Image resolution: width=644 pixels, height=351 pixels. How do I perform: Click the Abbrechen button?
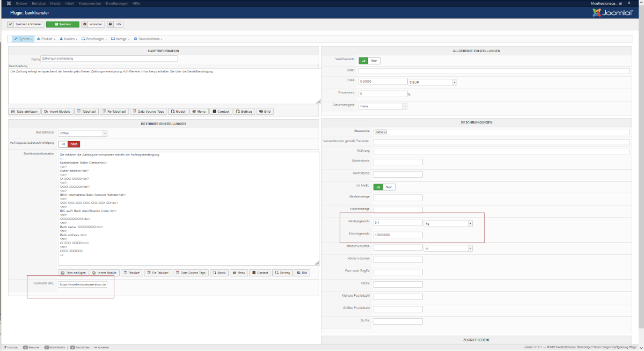pyautogui.click(x=93, y=24)
